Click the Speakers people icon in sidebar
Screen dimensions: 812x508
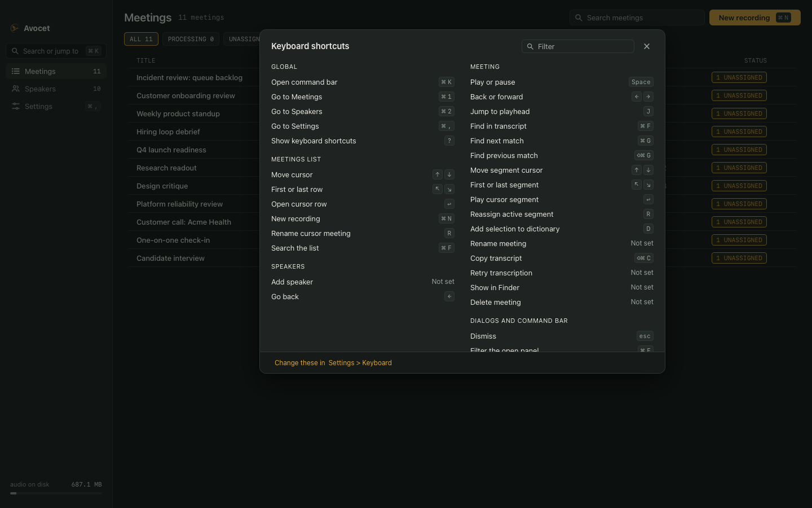pos(16,89)
